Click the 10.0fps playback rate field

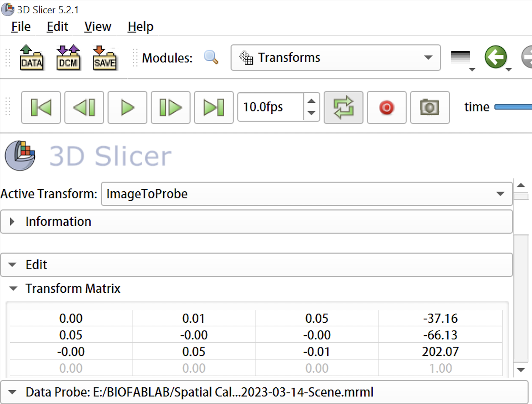[271, 107]
